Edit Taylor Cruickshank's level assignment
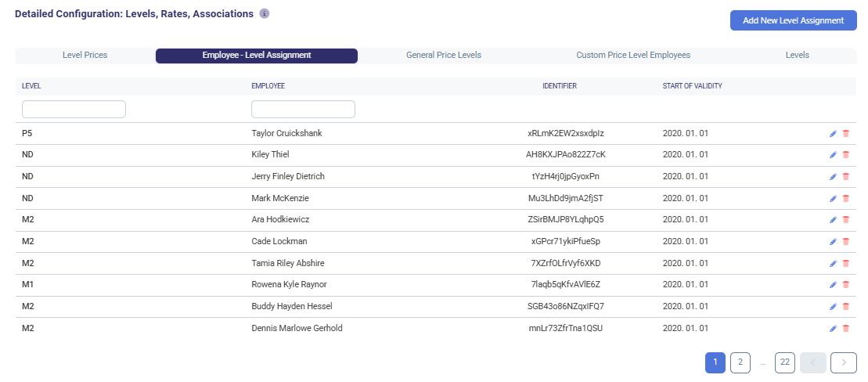868x382 pixels. coord(833,134)
